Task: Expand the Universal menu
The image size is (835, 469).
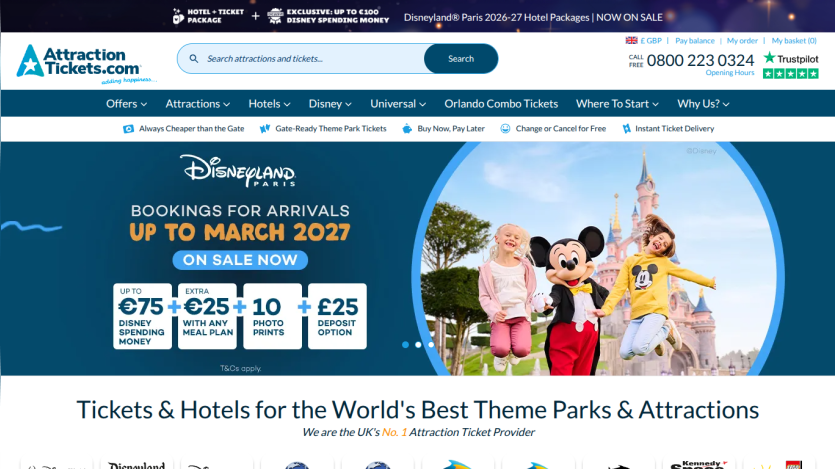Action: click(398, 104)
